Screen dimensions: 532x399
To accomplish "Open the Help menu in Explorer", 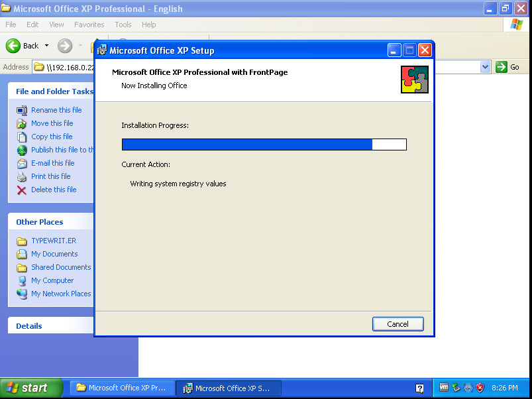I will pos(148,25).
